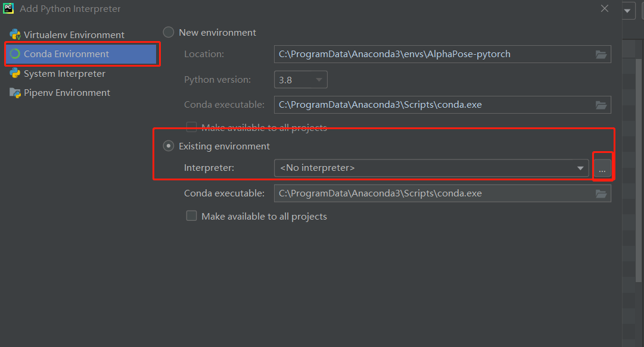
Task: Choose the New environment radio button
Action: [x=169, y=32]
